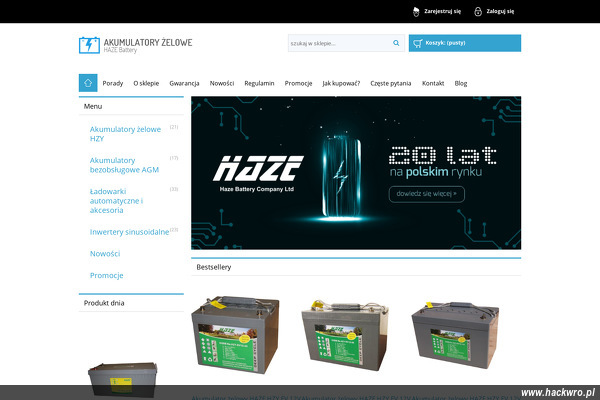This screenshot has height=400, width=600.
Task: Open the Produkt dnia battery thumbnail
Action: (122, 380)
